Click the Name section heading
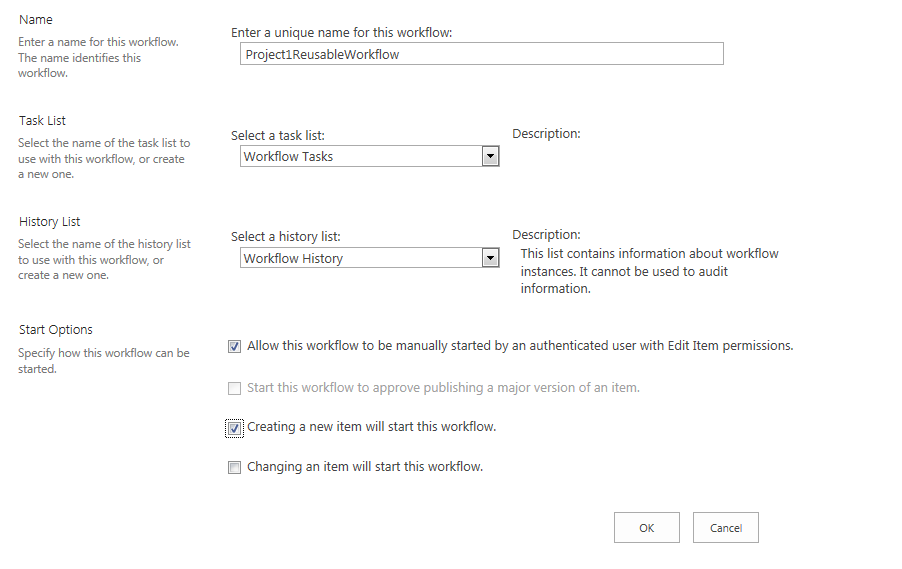Screen dimensions: 902x569 pos(36,20)
